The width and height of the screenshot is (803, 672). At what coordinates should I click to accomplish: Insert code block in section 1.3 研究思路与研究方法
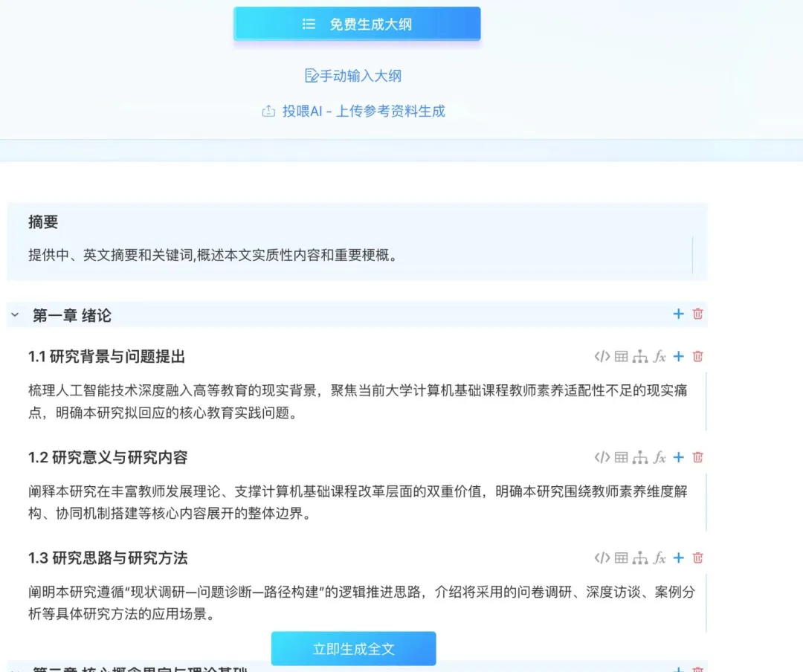[602, 558]
